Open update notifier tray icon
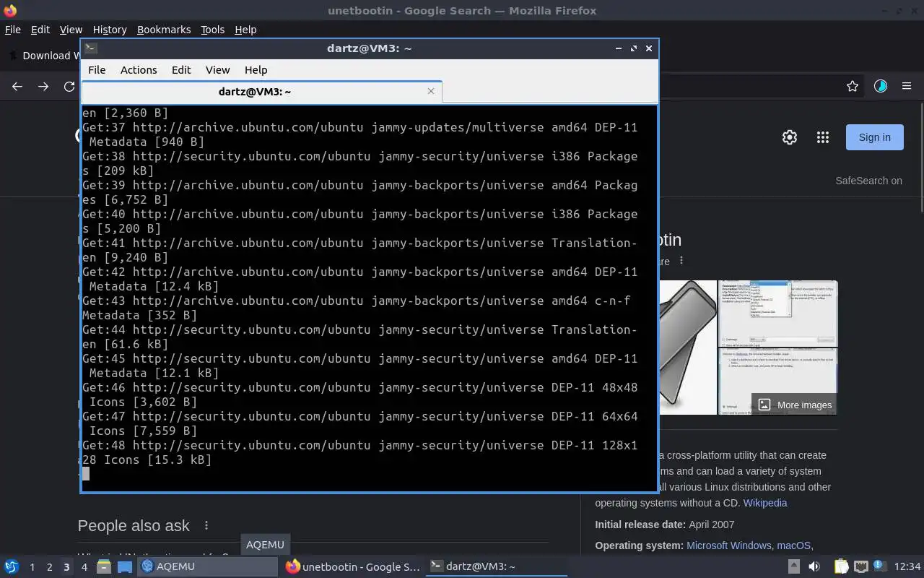Screen dimensions: 924x578 pos(880,566)
